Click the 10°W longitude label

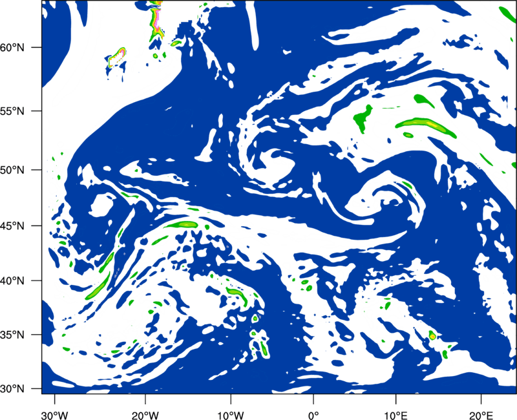231,415
